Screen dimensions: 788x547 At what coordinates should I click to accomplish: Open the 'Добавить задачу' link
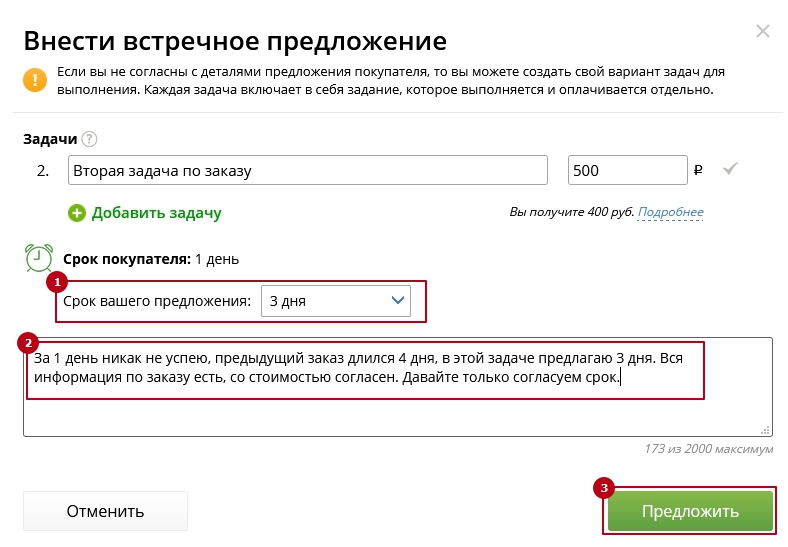click(x=156, y=213)
